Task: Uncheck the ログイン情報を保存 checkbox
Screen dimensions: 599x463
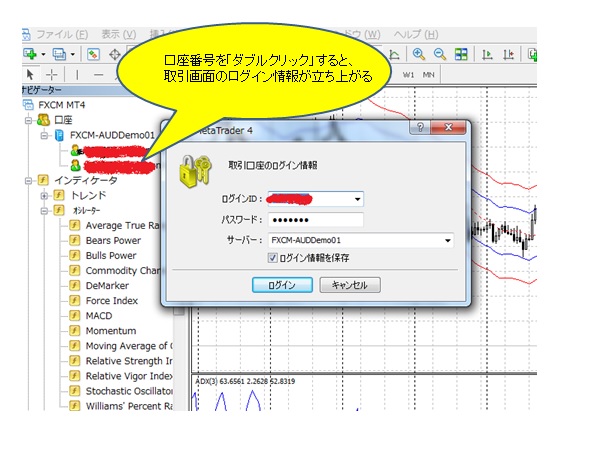Action: pos(272,258)
